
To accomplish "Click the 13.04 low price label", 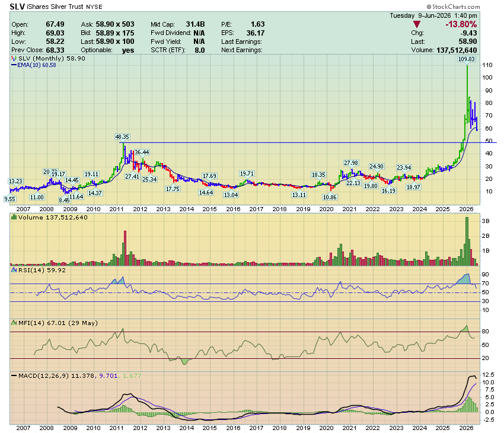I will [231, 195].
